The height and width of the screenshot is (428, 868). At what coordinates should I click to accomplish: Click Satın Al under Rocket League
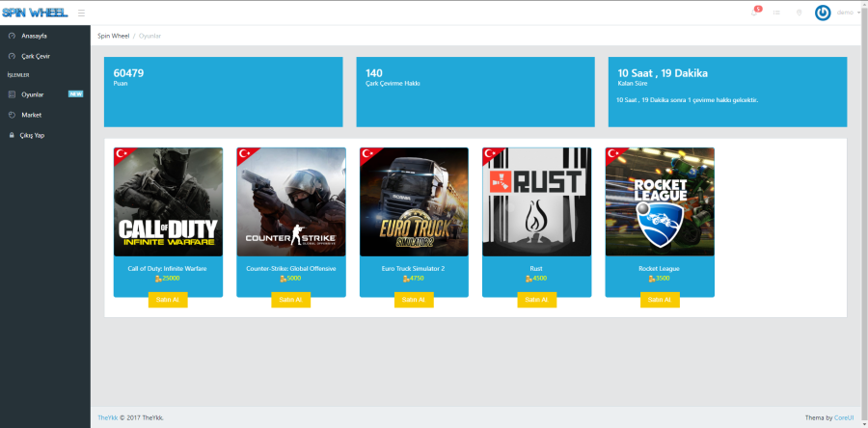[660, 300]
